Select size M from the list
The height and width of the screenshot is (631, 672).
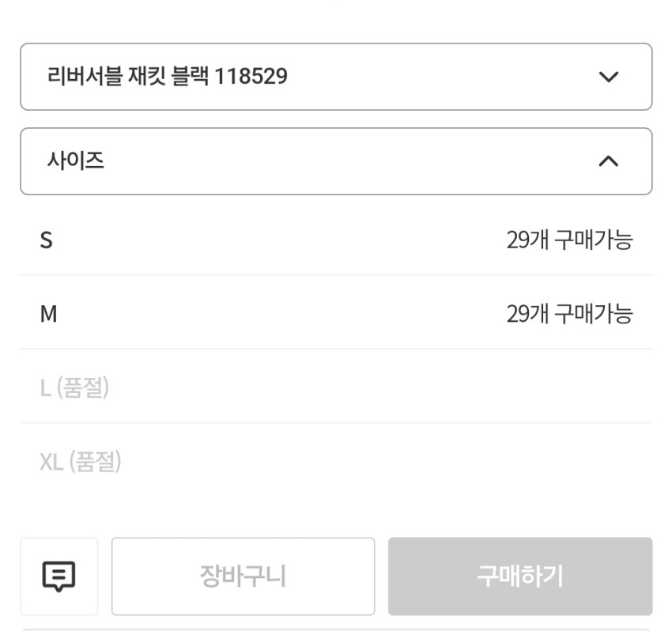tap(48, 314)
